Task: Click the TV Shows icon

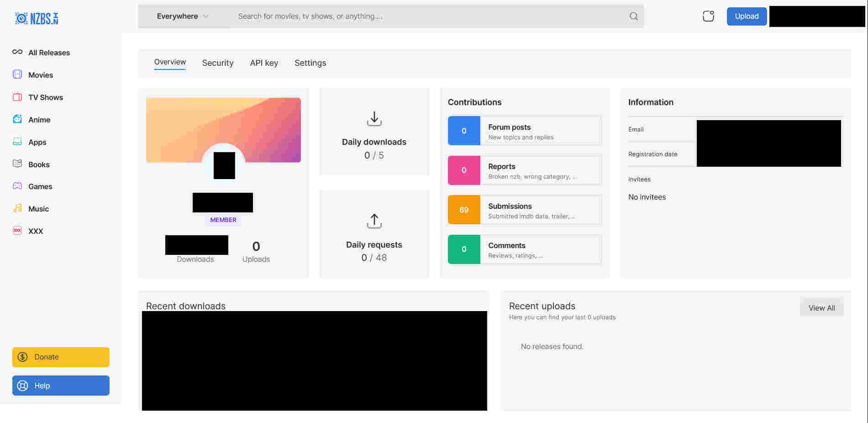Action: 17,97
